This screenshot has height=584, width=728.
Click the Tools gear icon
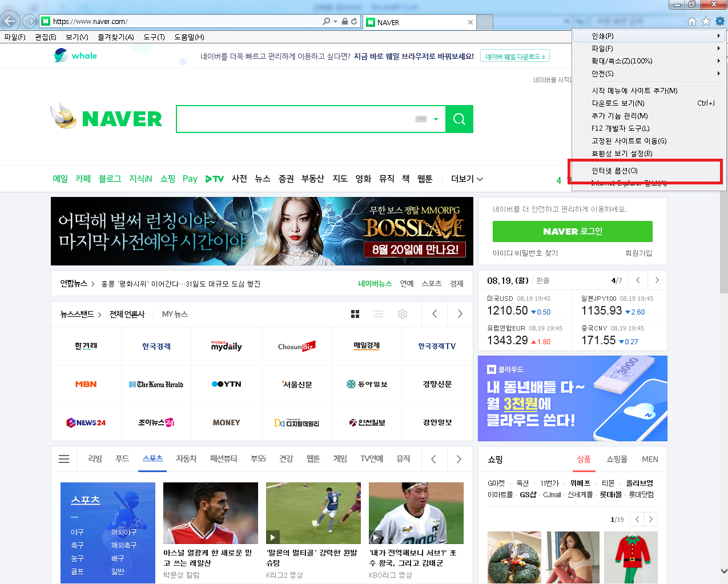coord(719,22)
